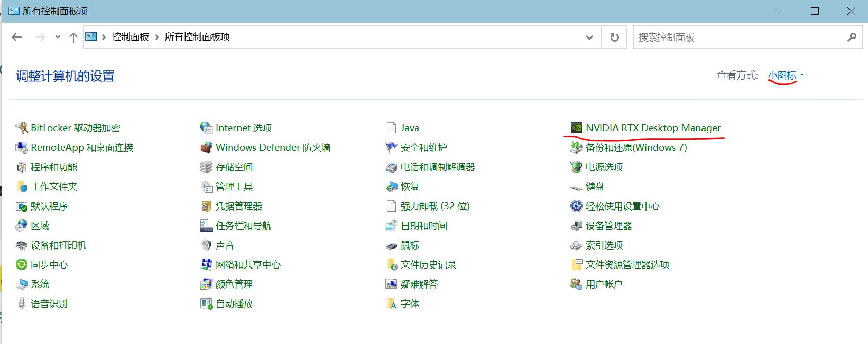868x344 pixels.
Task: Open the 声音 speaker icon
Action: click(x=207, y=245)
